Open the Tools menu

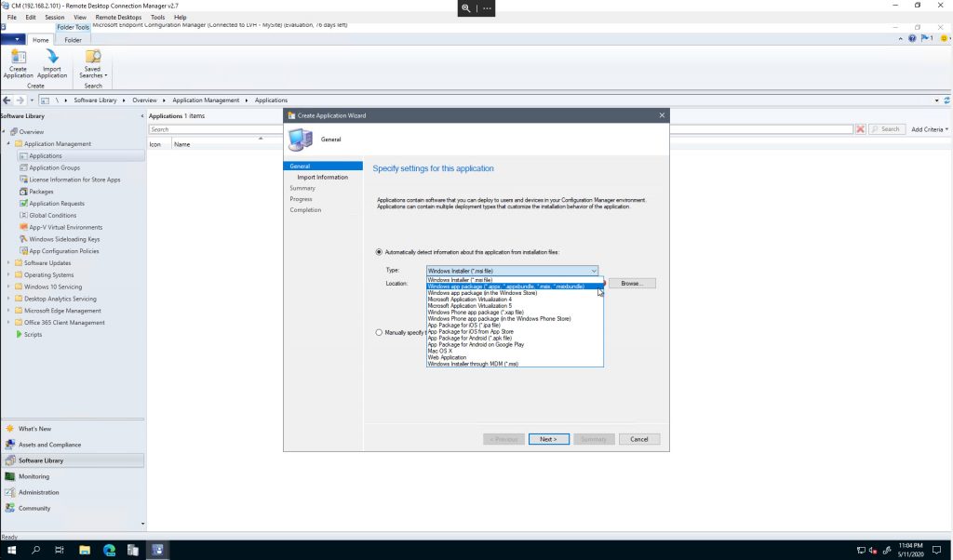click(157, 18)
